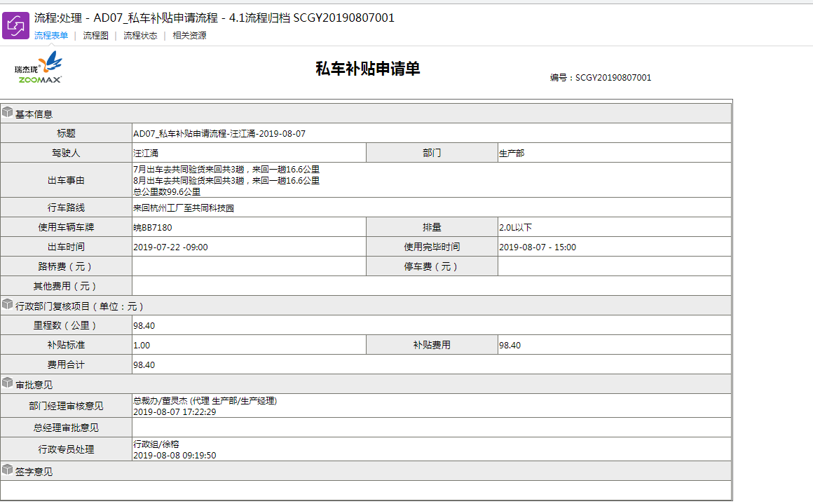Click driver name 汪江涌 in 驾驶人 field
Viewport: 813px width, 504px height.
146,153
